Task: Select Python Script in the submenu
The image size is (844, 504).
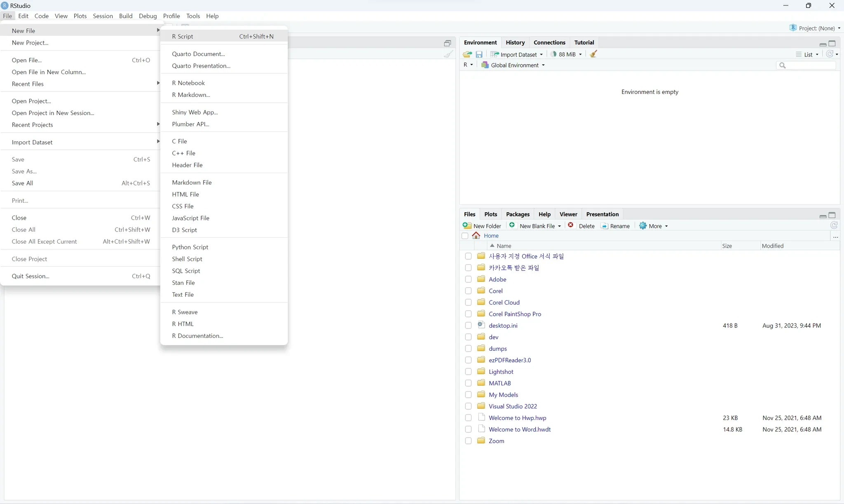Action: [x=224, y=247]
